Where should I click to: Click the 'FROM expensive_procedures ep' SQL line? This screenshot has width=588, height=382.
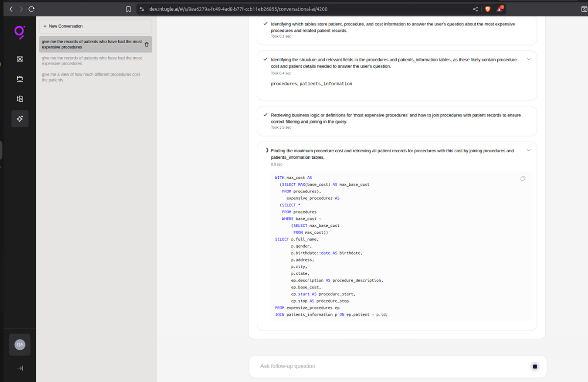[307, 308]
